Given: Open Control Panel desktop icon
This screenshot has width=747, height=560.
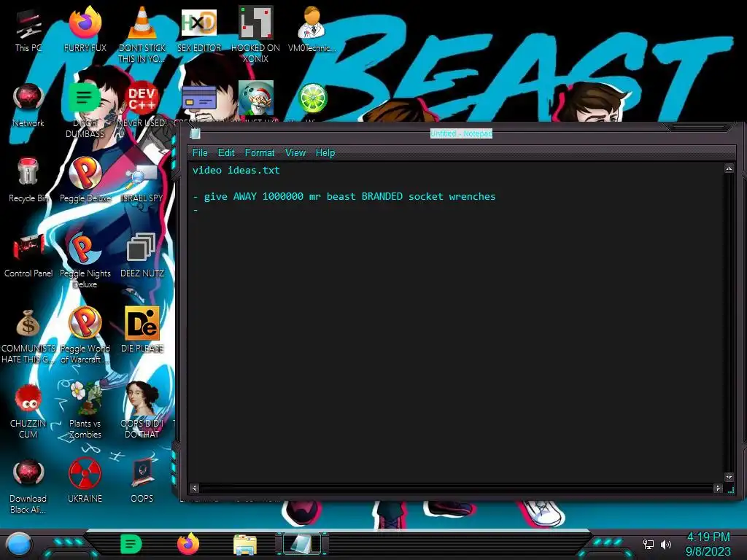Looking at the screenshot, I should pos(28,256).
